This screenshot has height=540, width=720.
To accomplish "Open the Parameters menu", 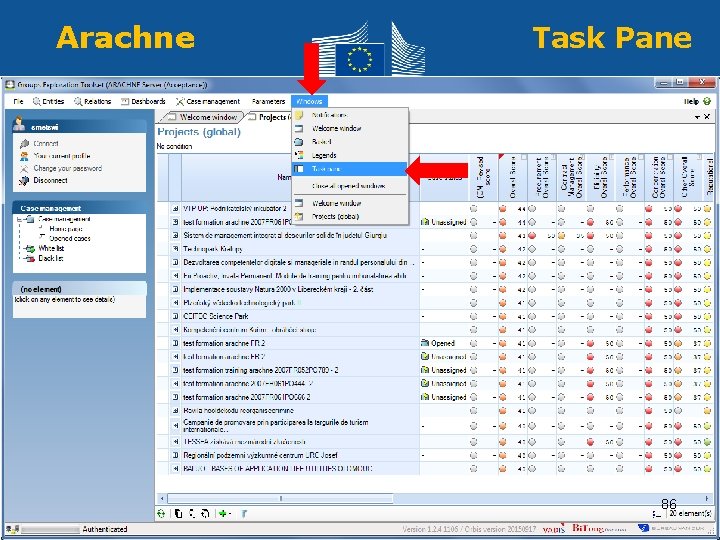I will (x=269, y=101).
